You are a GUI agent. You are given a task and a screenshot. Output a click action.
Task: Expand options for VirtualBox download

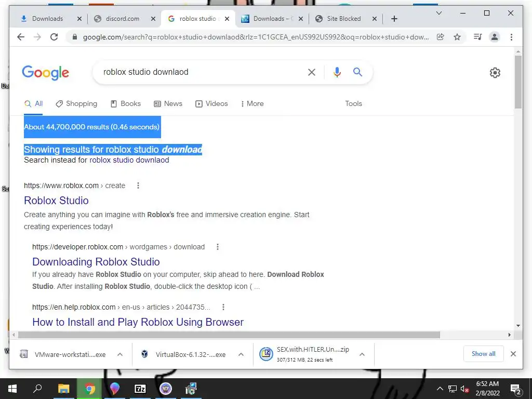click(241, 354)
